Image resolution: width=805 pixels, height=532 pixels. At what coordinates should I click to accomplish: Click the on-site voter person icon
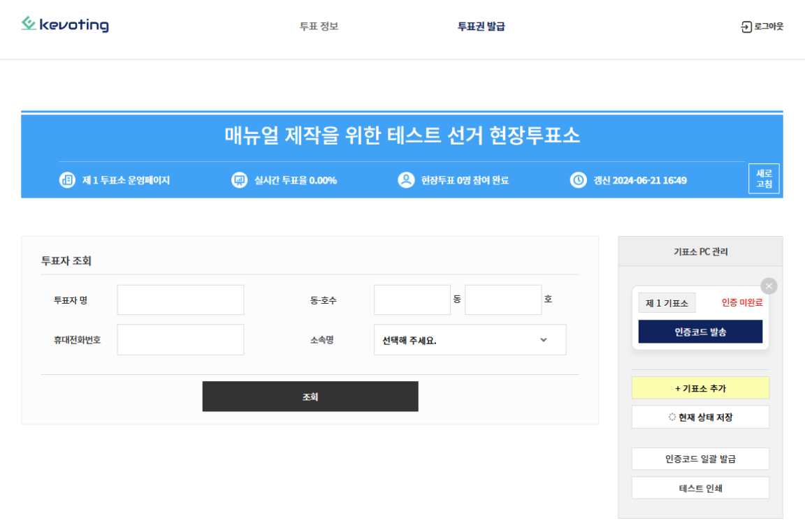coord(406,180)
